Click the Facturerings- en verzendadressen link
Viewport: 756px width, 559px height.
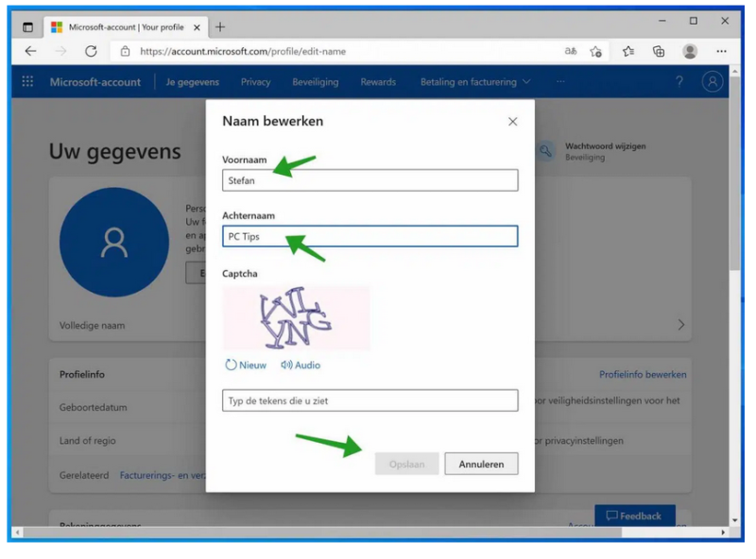point(162,475)
